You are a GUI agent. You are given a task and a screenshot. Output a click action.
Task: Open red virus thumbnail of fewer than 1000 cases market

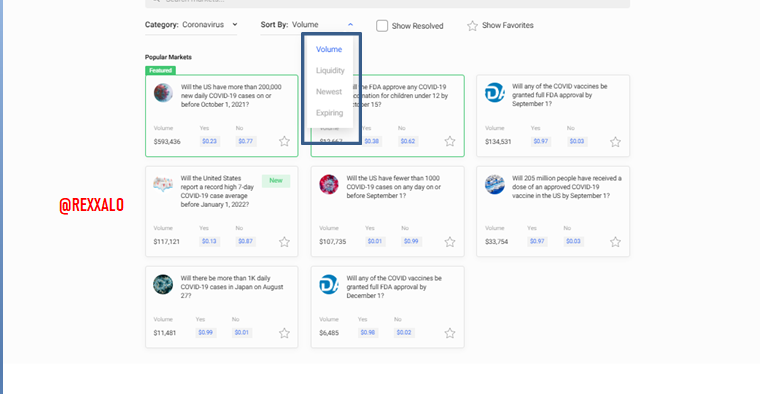[329, 185]
